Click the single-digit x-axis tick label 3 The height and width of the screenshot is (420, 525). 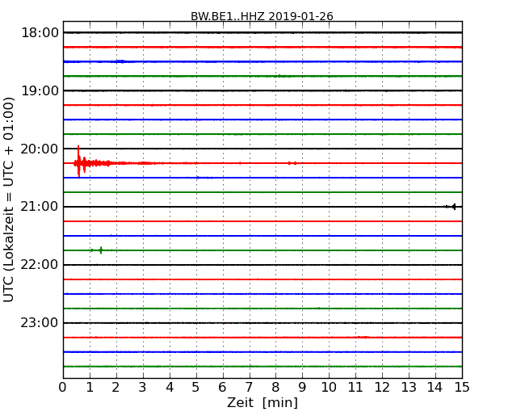point(143,387)
